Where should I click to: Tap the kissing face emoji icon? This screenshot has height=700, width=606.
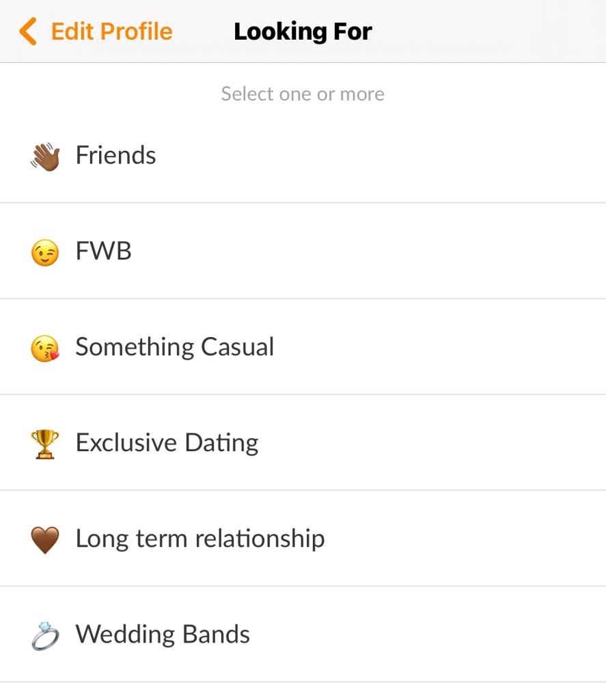click(x=45, y=348)
